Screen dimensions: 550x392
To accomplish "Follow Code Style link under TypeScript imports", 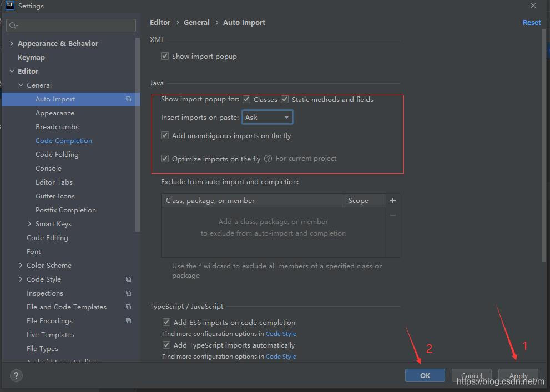I will click(x=281, y=357).
